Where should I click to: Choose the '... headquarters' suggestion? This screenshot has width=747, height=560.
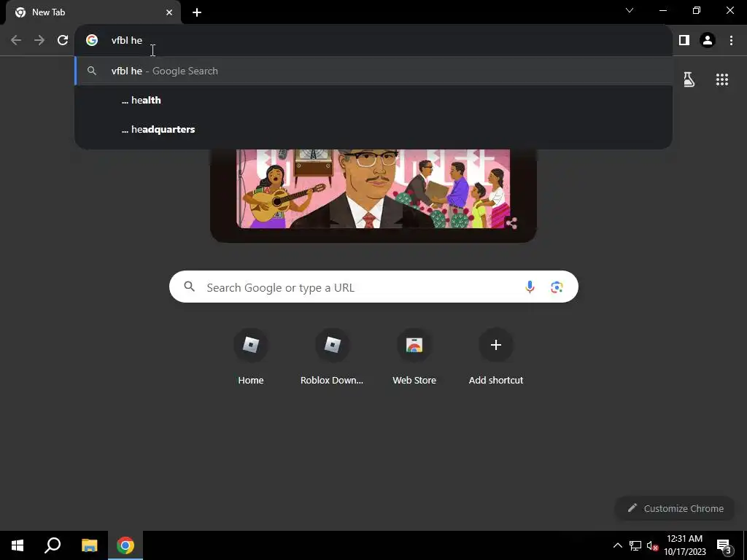coord(373,129)
